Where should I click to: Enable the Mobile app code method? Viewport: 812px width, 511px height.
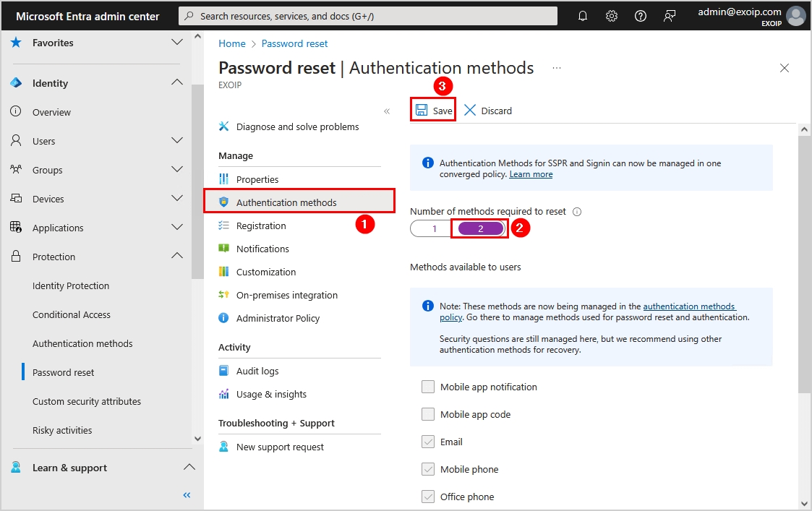427,414
